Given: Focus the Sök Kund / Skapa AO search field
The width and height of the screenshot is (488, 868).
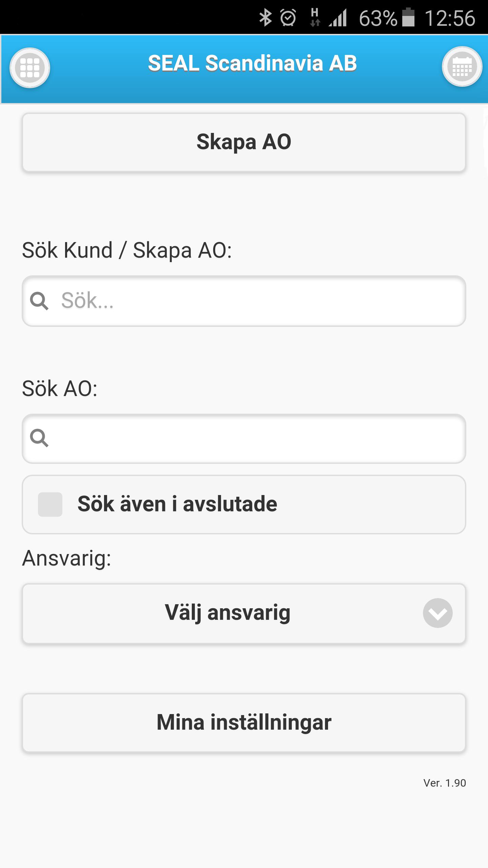Looking at the screenshot, I should [244, 301].
